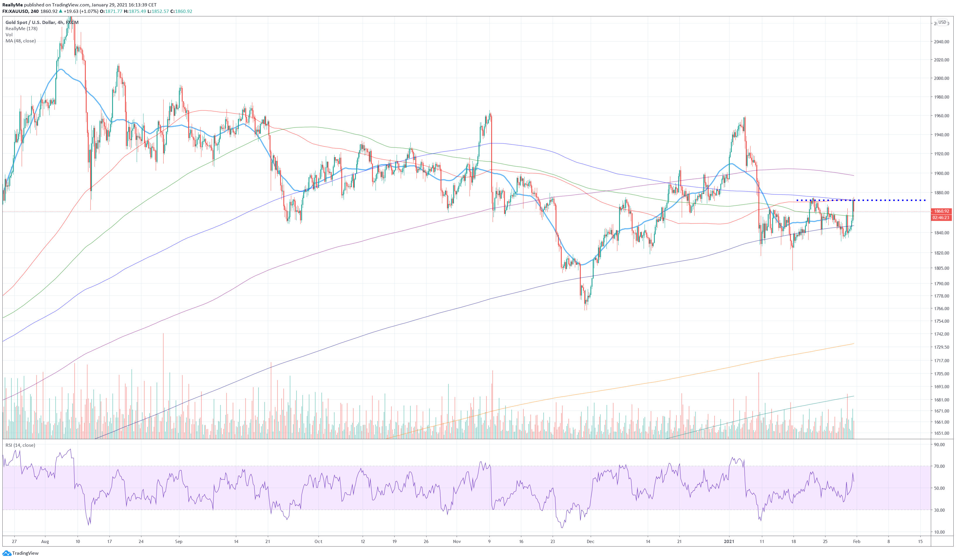Click the RSI 90.00 scale label

(x=939, y=445)
